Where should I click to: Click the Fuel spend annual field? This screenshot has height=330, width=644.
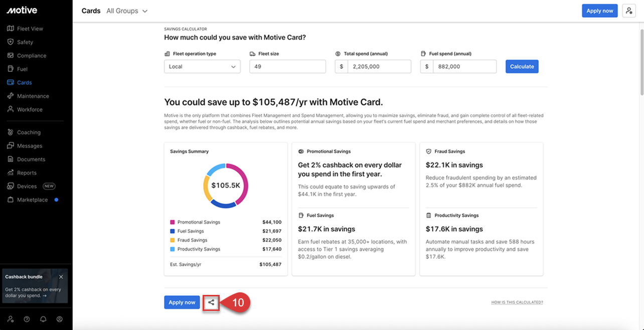click(464, 67)
